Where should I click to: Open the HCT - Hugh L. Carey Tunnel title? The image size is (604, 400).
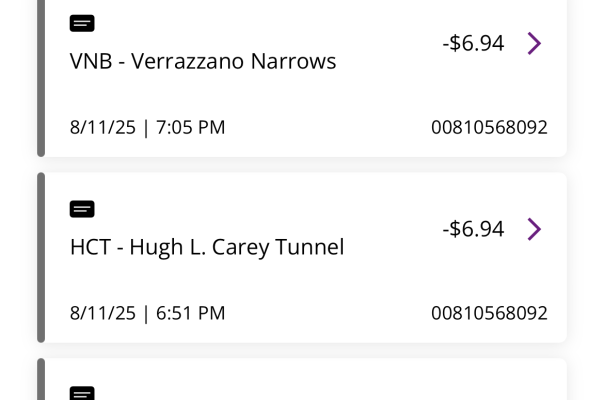point(207,247)
